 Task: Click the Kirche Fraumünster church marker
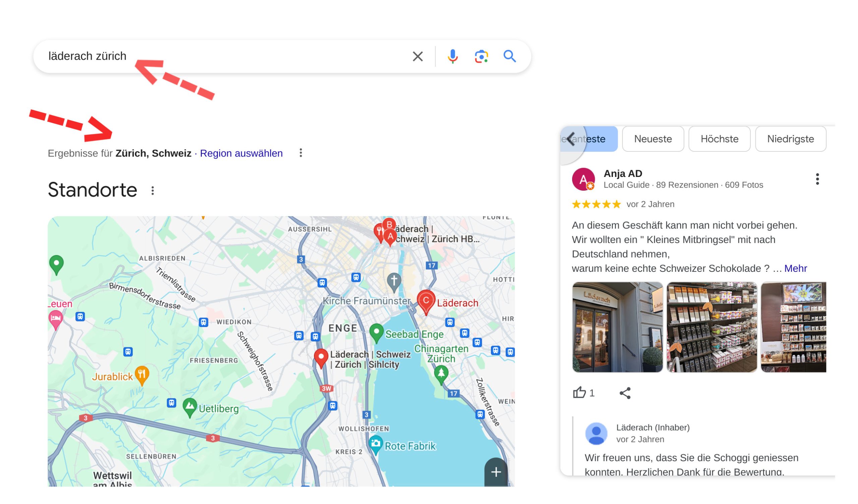tap(394, 282)
